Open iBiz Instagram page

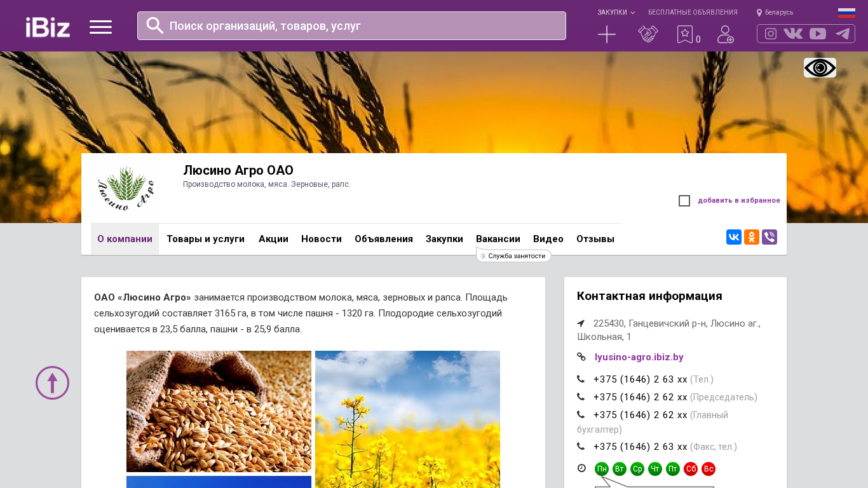[771, 34]
